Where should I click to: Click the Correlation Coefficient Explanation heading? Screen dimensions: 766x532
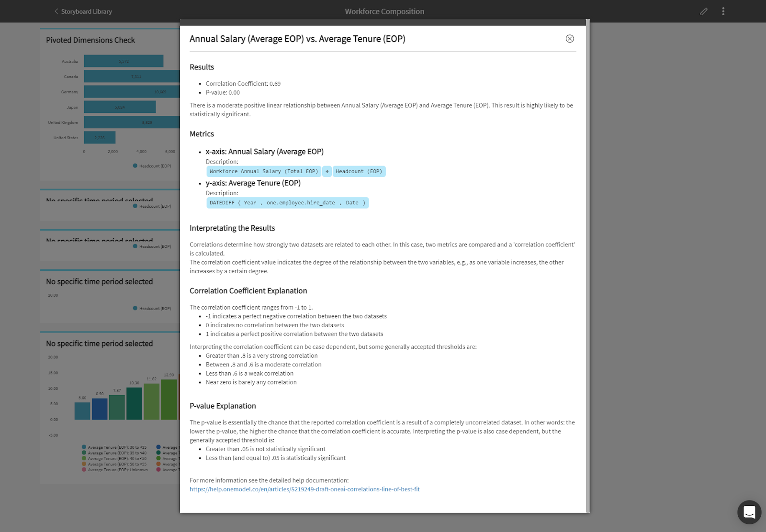[x=248, y=291]
